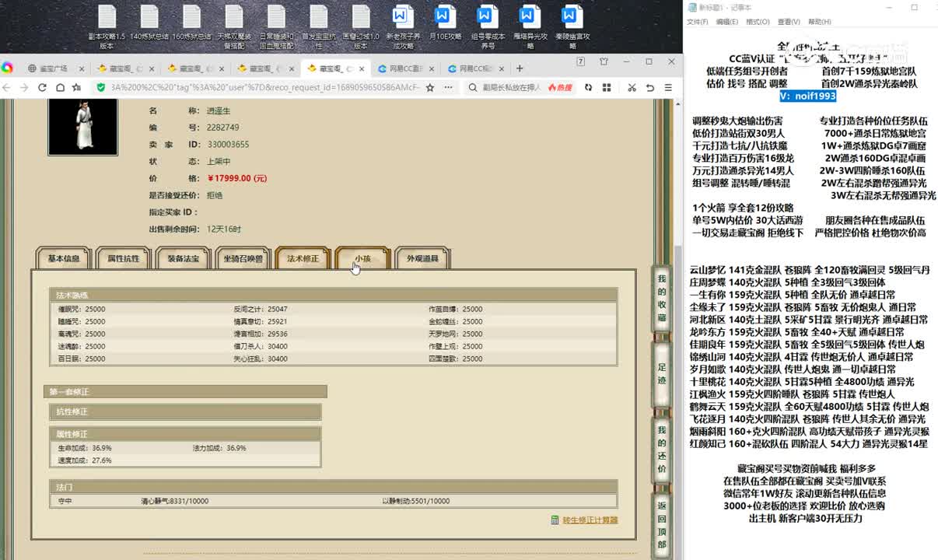938x560 pixels.
Task: Open the Notepad 查看(V) menu
Action: [789, 22]
